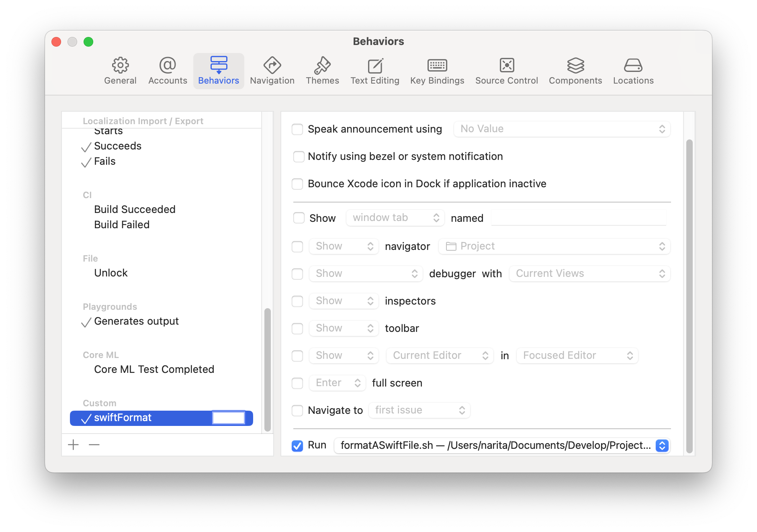Image resolution: width=757 pixels, height=532 pixels.
Task: Select Core ML Test Completed behavior
Action: point(162,370)
